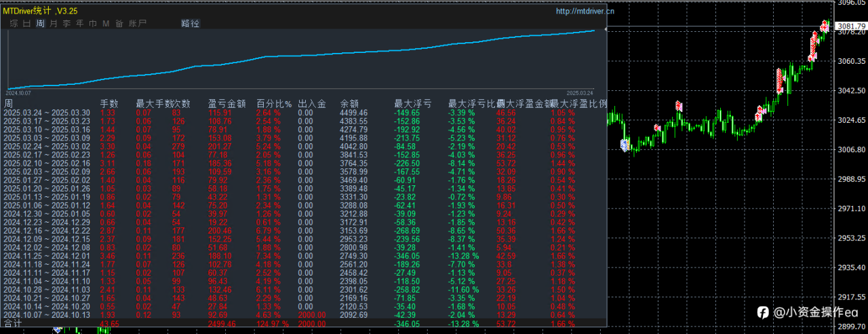Click the Facebook icon in the watermark
Screen dimensions: 868x334
coord(762,312)
